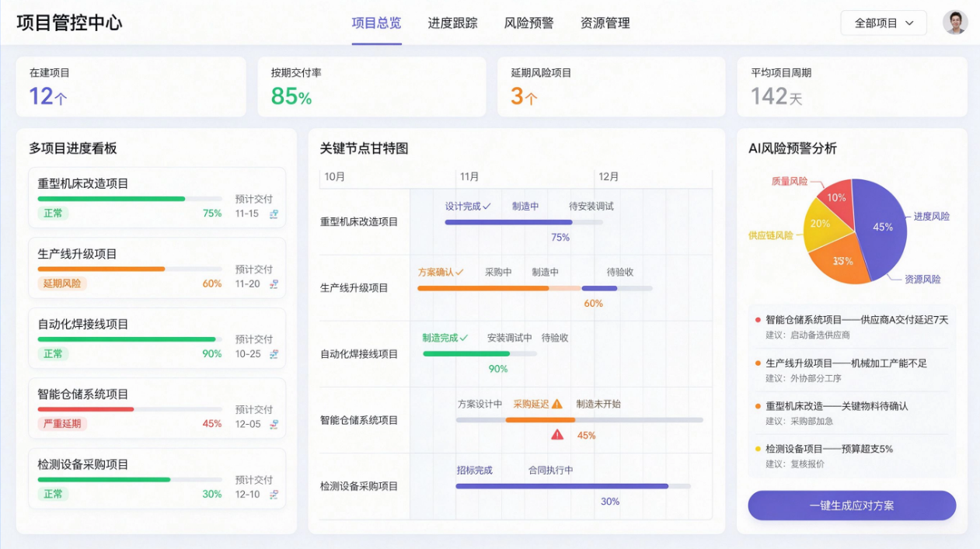Open link icon on 自动化焊接线项目 card
The image size is (980, 549).
pyautogui.click(x=274, y=354)
